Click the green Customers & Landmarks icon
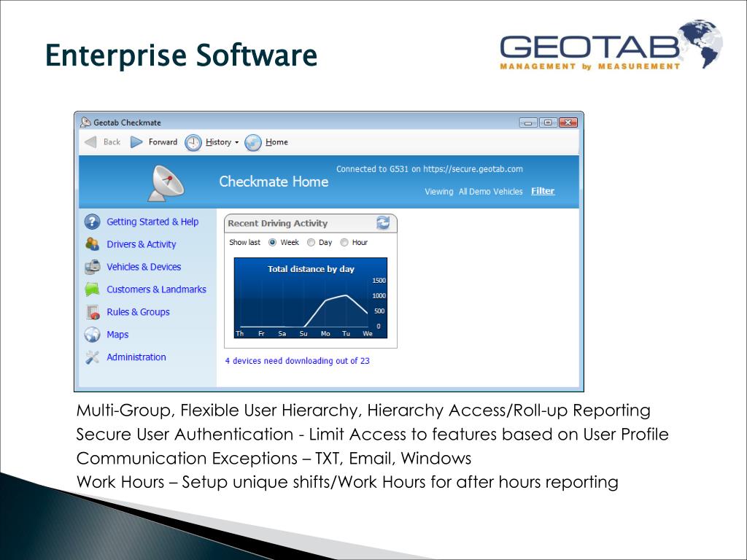Screen dimensions: 747x560 click(x=93, y=289)
